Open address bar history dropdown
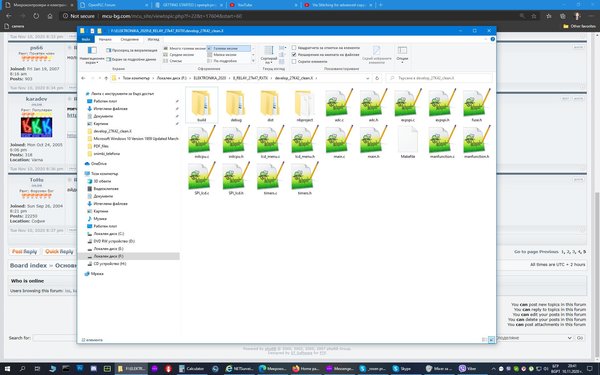 tap(368, 78)
